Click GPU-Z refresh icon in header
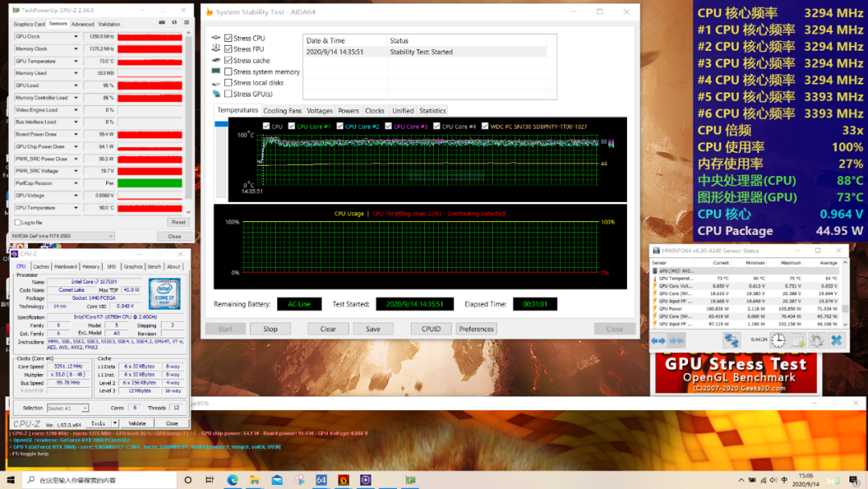 tap(174, 23)
